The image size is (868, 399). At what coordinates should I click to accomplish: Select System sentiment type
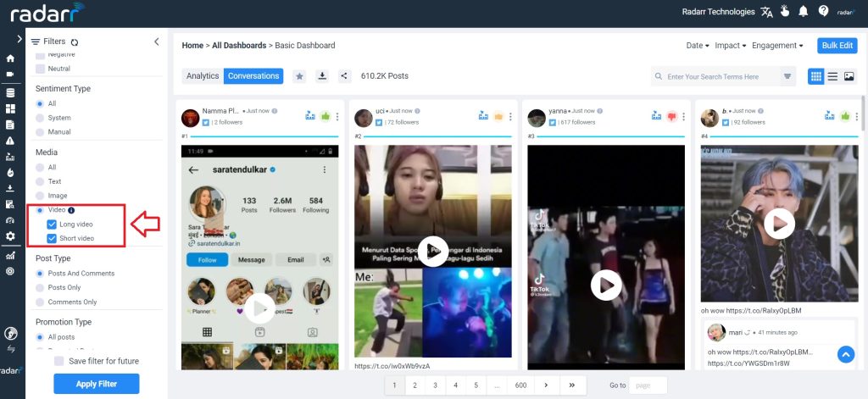40,118
